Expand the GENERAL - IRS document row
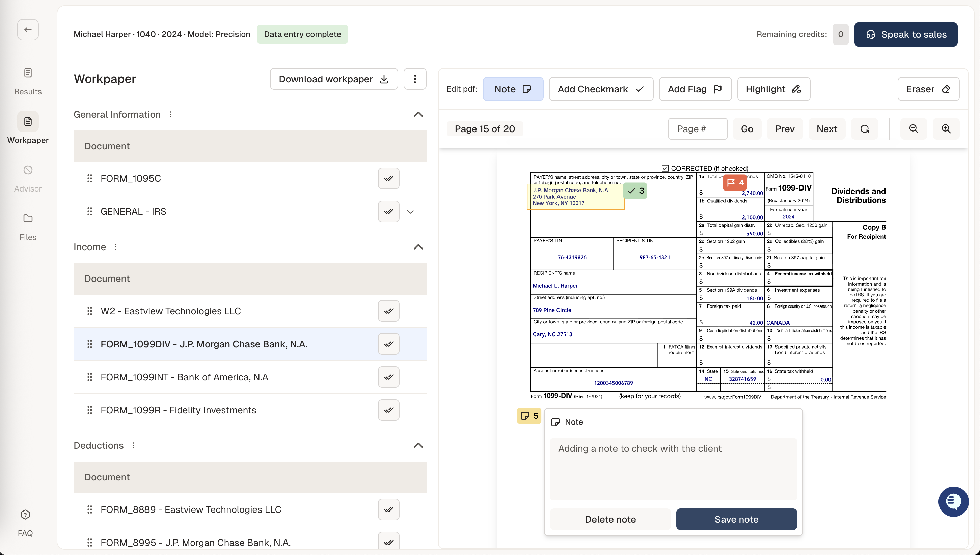Viewport: 980px width, 555px height. (410, 211)
